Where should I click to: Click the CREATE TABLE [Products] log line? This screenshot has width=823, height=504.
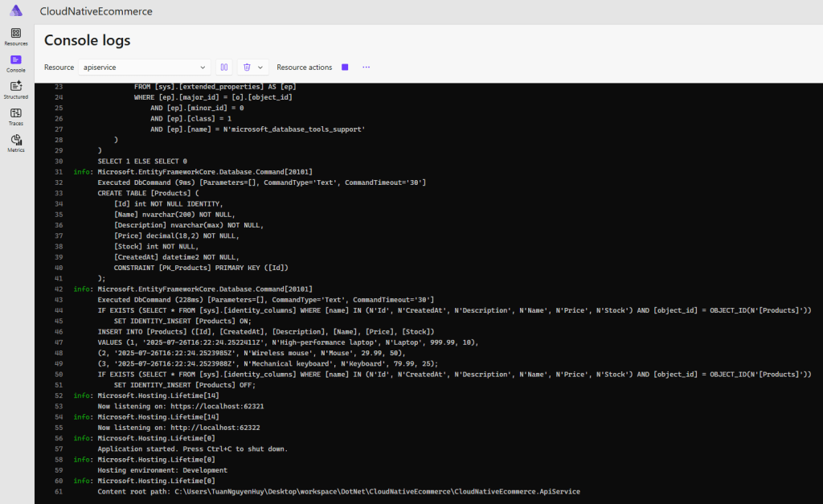147,193
